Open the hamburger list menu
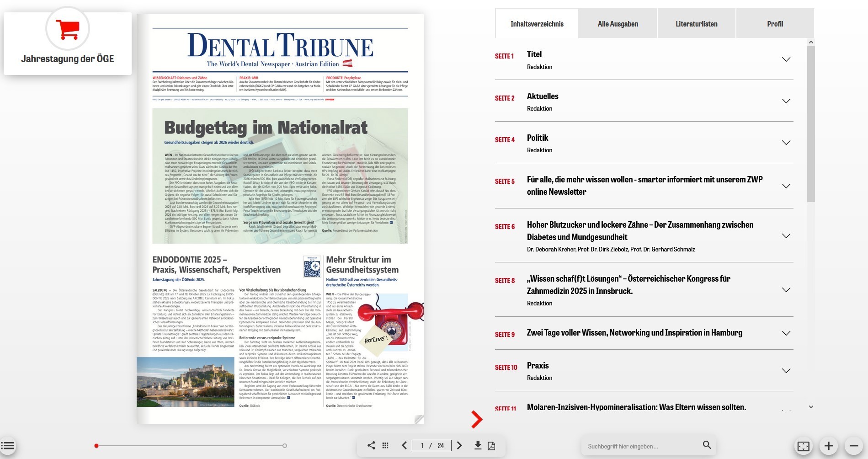Screen dimensions: 868x459 [x=8, y=446]
